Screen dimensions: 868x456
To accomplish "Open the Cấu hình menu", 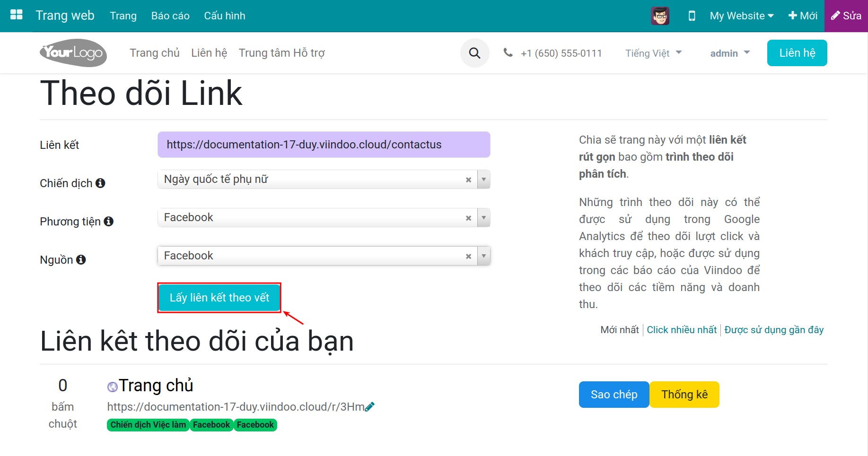I will pyautogui.click(x=225, y=16).
